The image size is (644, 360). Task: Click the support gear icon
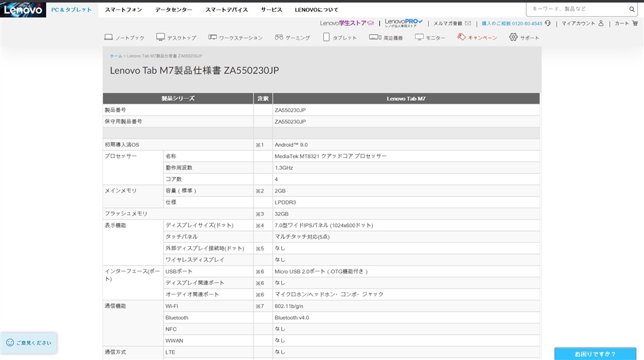pos(513,37)
